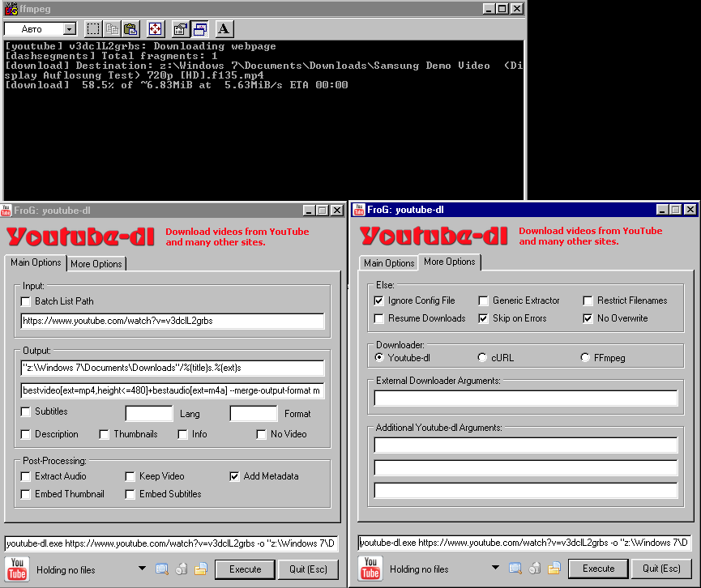Click the magnifier preview icon in left FroG window
This screenshot has width=701, height=588.
162,569
